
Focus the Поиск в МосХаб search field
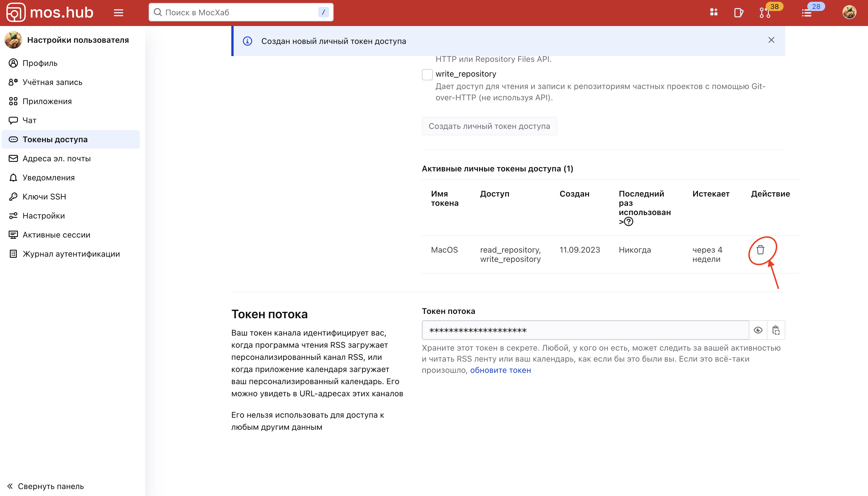(x=239, y=13)
